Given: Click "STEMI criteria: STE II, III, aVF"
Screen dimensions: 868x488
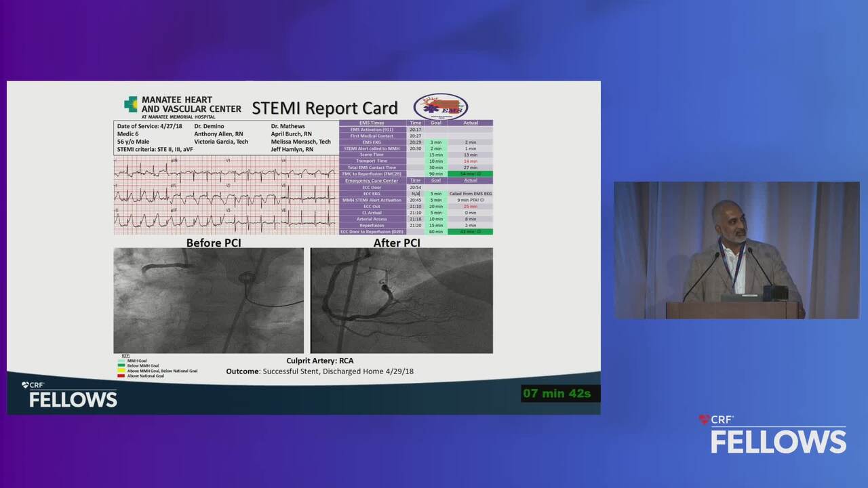Looking at the screenshot, I should [x=155, y=149].
